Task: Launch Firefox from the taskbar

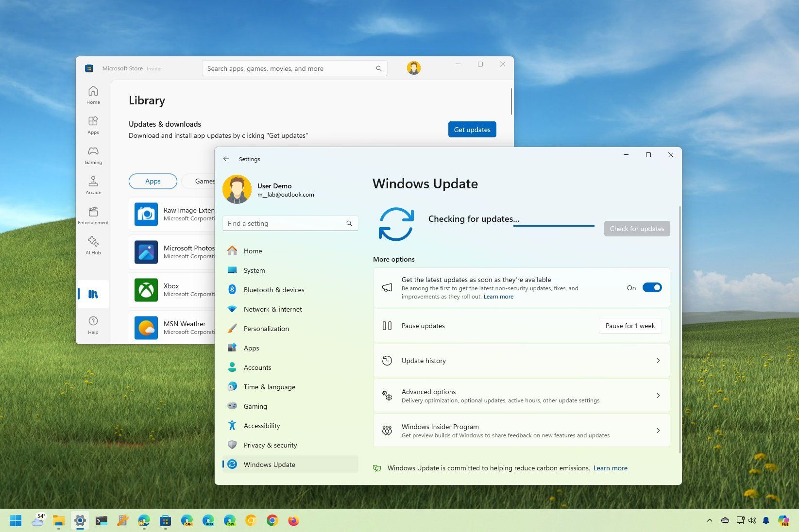Action: point(293,520)
